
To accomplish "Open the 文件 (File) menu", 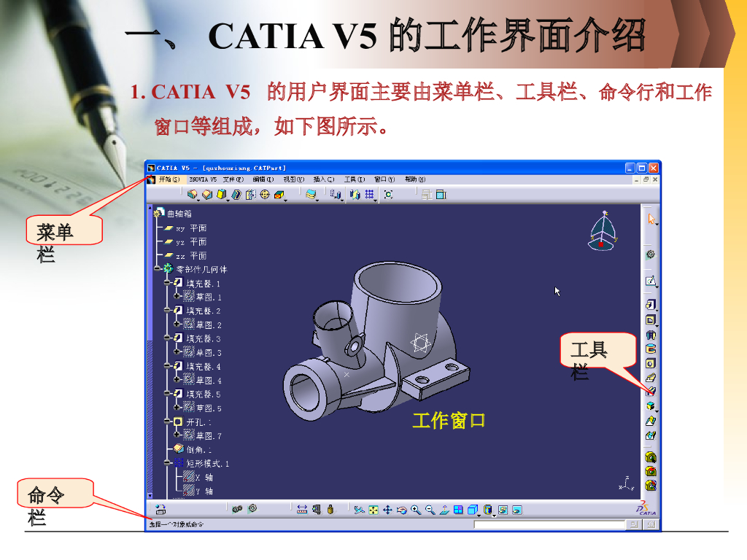I will tap(233, 179).
